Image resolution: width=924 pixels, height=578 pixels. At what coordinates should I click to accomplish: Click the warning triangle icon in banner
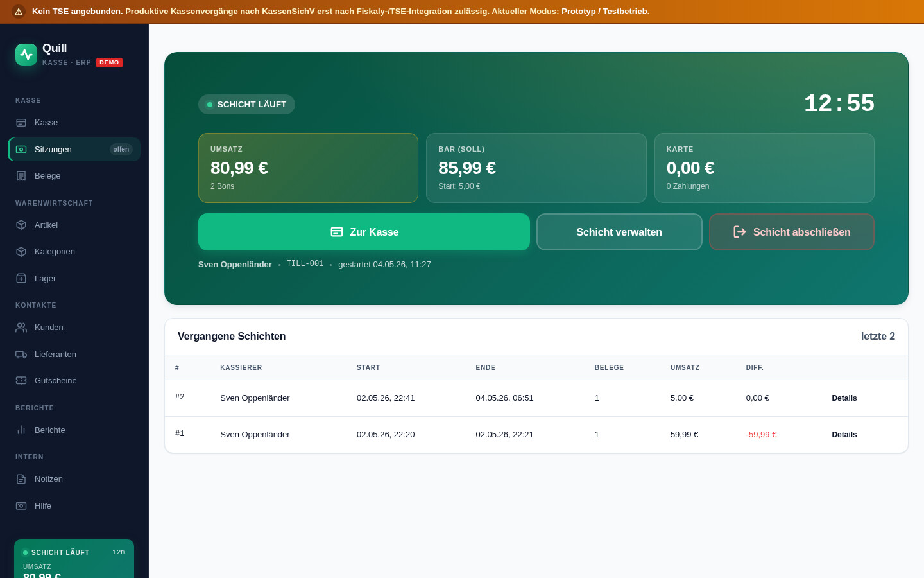[19, 12]
